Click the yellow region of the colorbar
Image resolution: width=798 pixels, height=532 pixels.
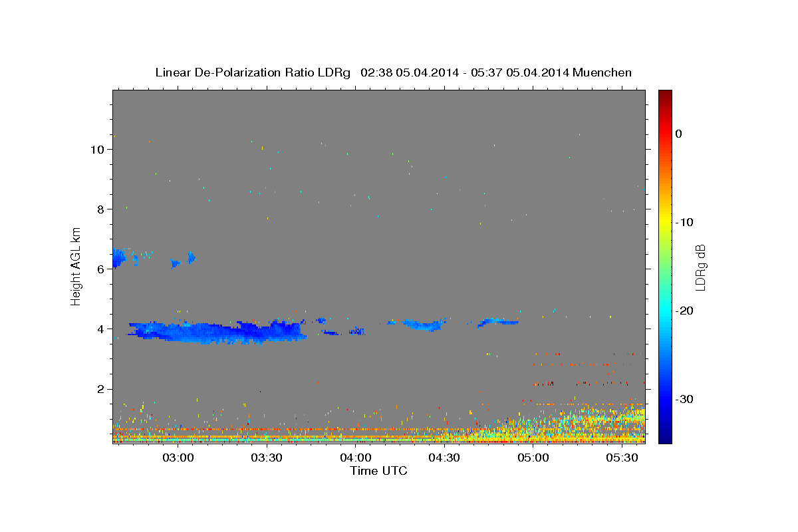coord(665,219)
